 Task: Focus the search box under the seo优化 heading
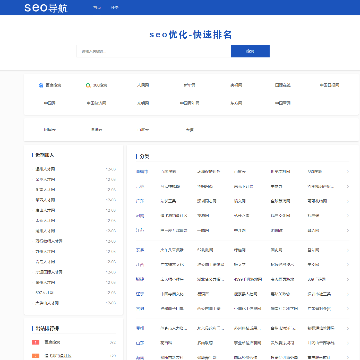(153, 51)
